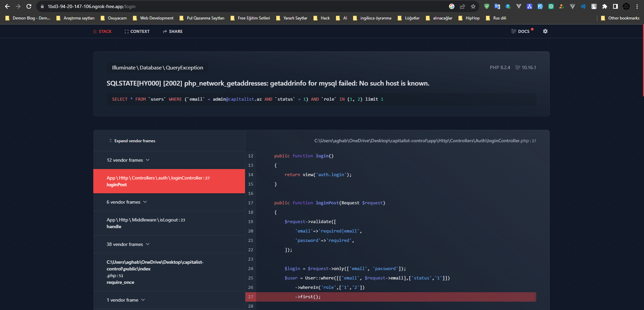Open the Extensions puzzle menu
The image size is (644, 310).
(605, 6)
